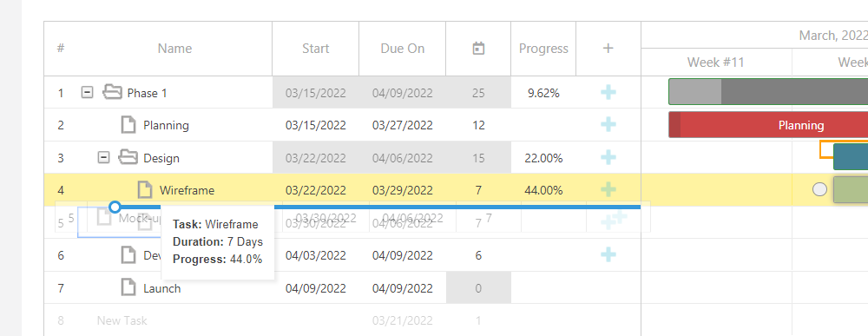Viewport: 868px width, 336px height.
Task: Select the Phase 1 task name
Action: click(147, 93)
